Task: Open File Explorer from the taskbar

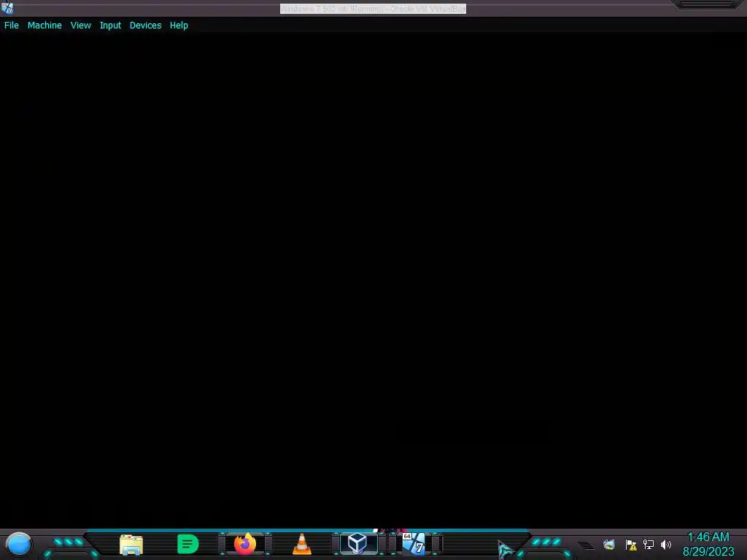Action: (131, 545)
